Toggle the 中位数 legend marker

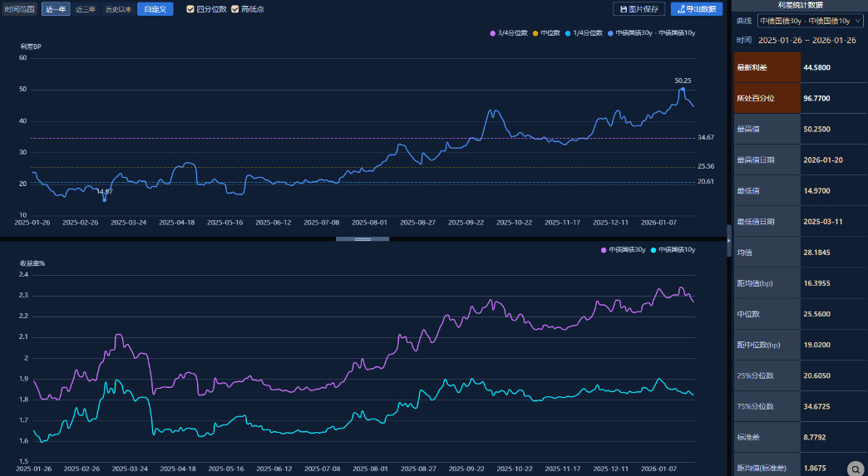(535, 33)
